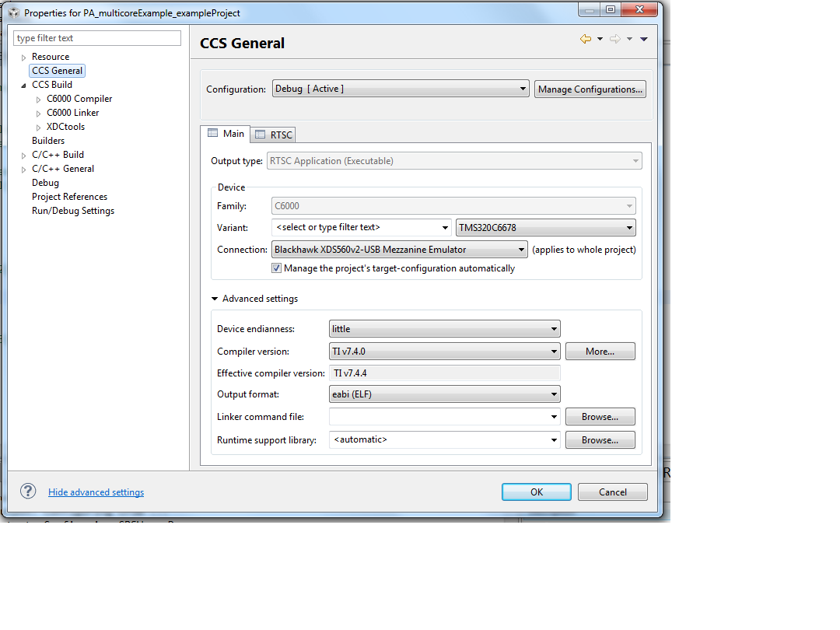Viewport: 840px width, 630px height.
Task: Click the Cancel button
Action: (612, 492)
